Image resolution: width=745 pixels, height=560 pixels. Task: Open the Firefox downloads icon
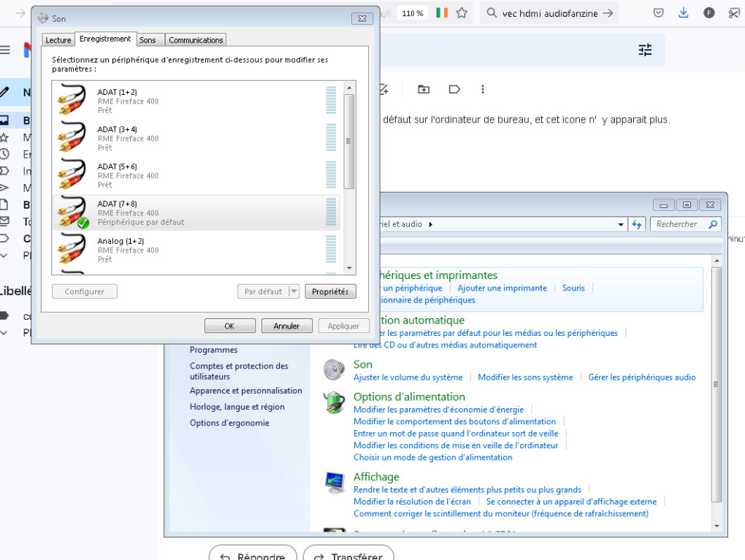(x=683, y=13)
